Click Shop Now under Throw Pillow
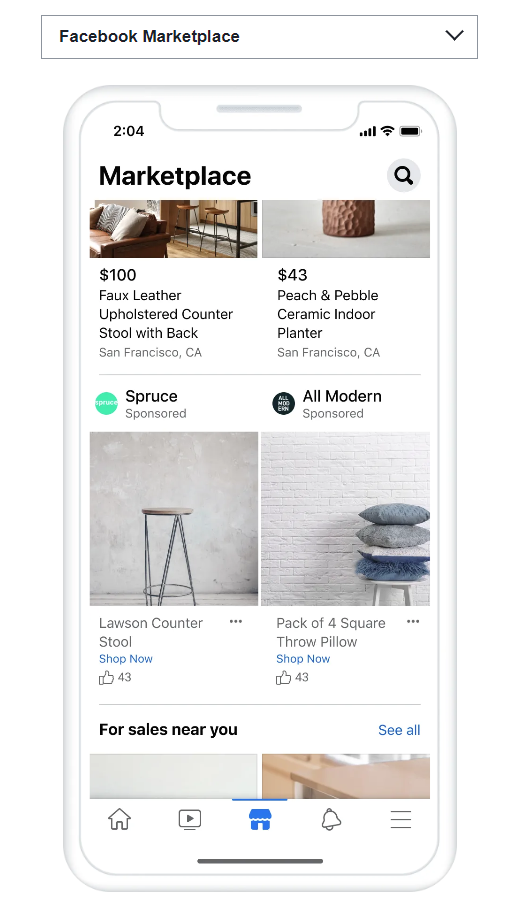 [303, 659]
